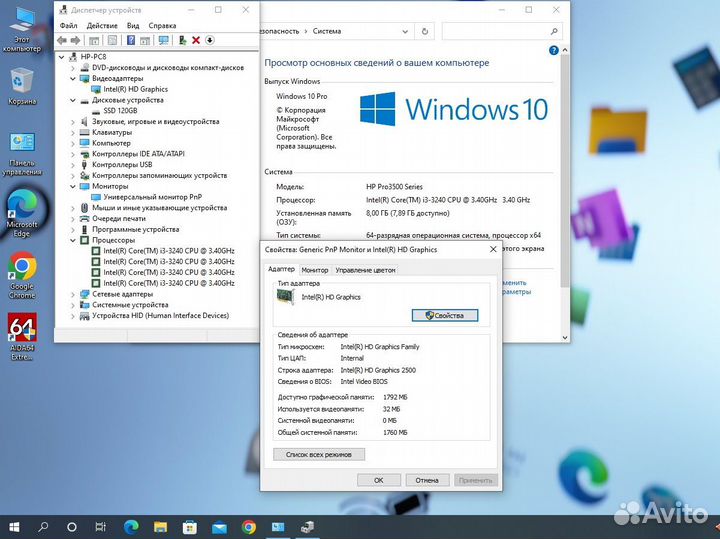This screenshot has height=539, width=720.
Task: Select Устройства HID (Human Interface Devices)
Action: (x=160, y=316)
